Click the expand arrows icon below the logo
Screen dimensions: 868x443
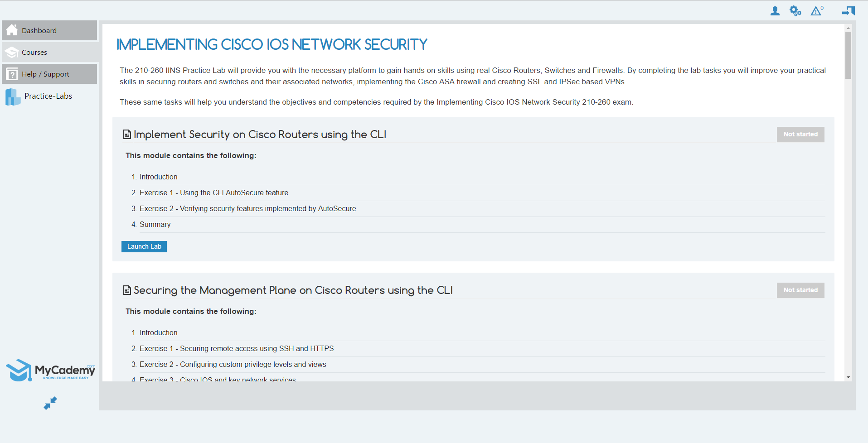[50, 403]
